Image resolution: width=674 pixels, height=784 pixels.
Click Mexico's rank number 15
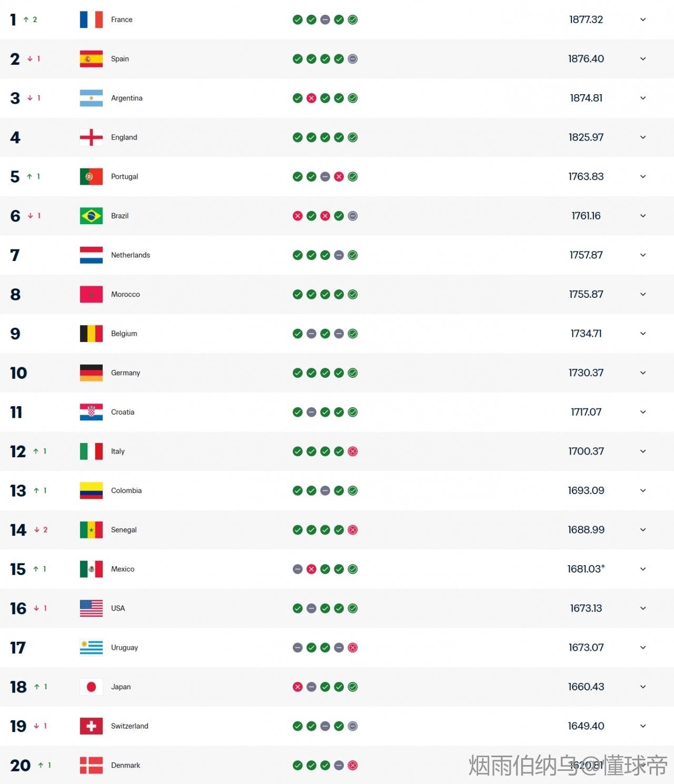(x=18, y=569)
